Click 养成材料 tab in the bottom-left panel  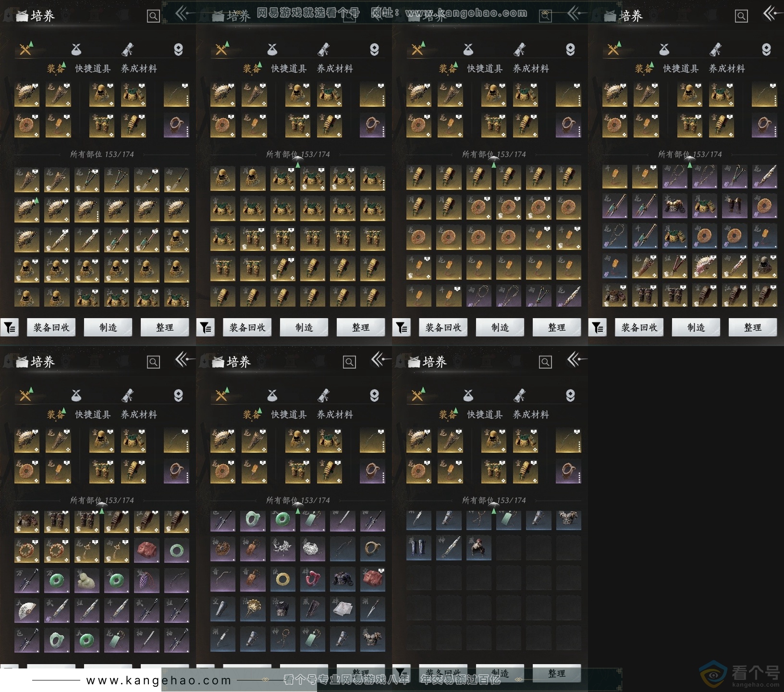pyautogui.click(x=139, y=415)
